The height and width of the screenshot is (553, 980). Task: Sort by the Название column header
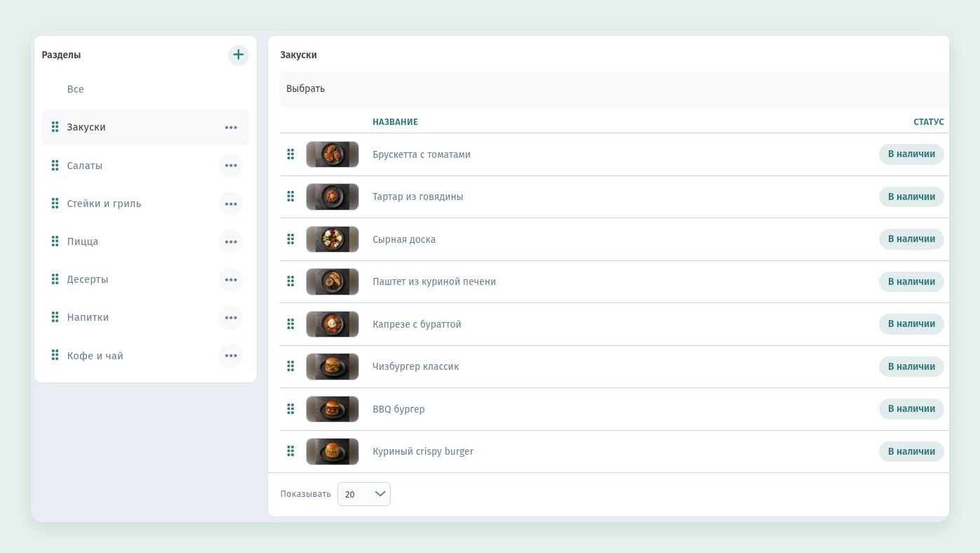point(395,122)
